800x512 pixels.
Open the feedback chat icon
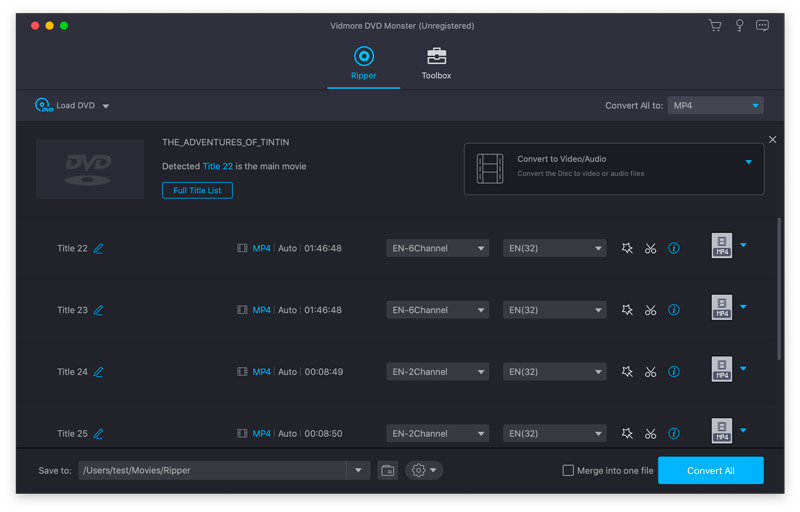pyautogui.click(x=762, y=25)
